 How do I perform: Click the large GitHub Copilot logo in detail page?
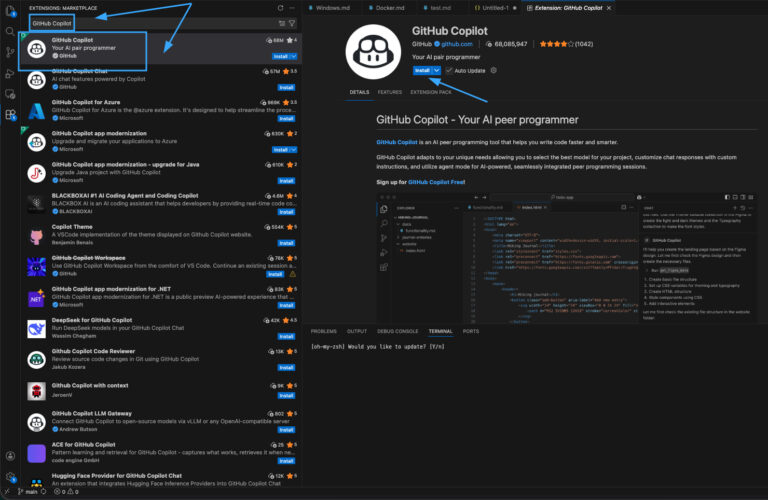(x=373, y=52)
